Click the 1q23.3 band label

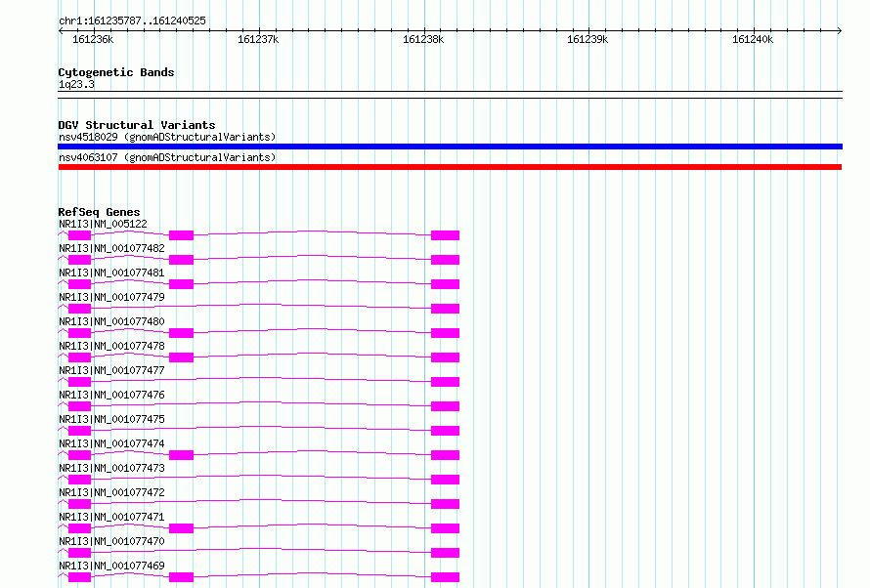point(76,84)
